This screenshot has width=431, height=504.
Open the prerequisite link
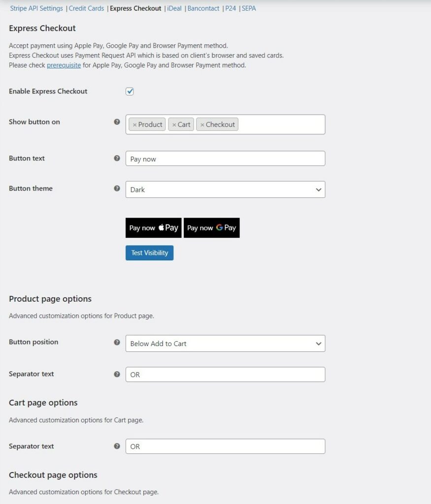click(64, 65)
